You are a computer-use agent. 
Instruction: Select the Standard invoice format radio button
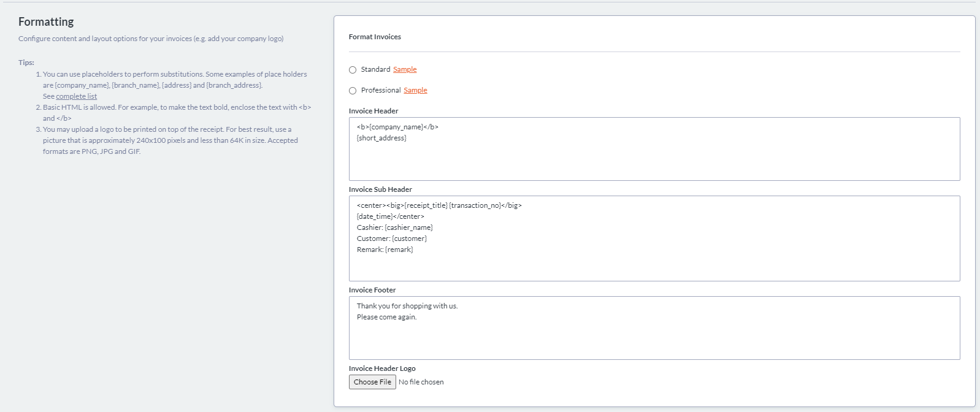[353, 70]
